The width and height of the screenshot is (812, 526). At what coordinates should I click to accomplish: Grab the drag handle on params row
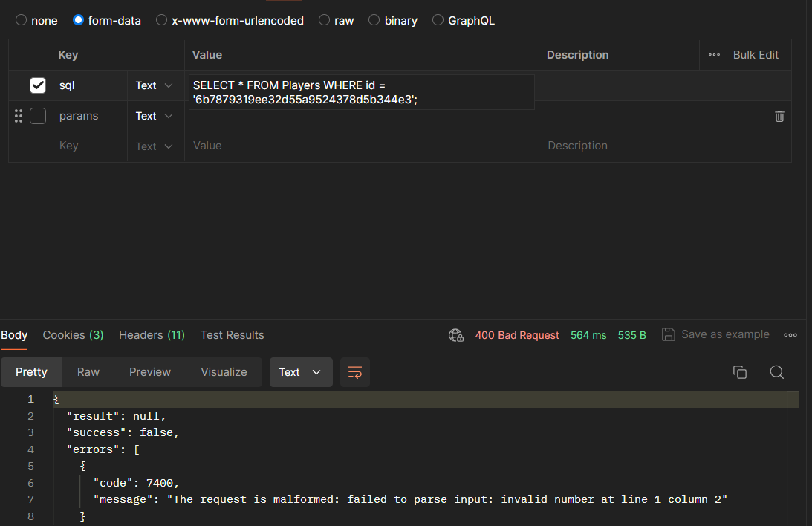click(19, 116)
